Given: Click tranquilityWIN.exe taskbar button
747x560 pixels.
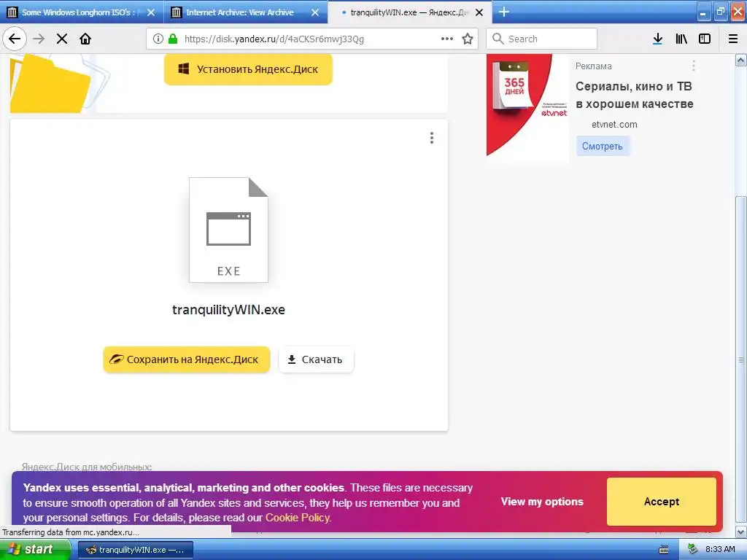Looking at the screenshot, I should (x=135, y=550).
